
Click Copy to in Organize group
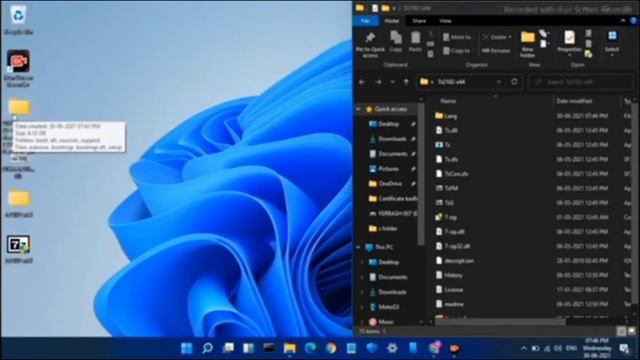(456, 51)
